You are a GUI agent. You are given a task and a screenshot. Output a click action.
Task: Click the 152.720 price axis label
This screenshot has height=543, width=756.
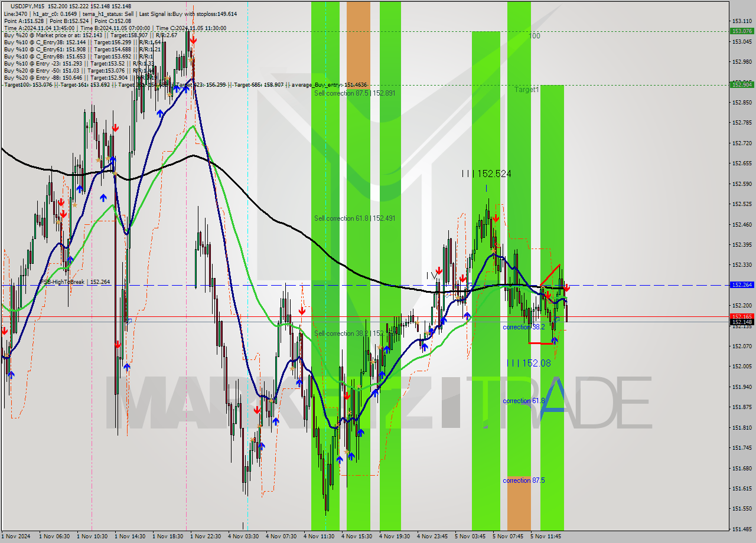coord(742,143)
